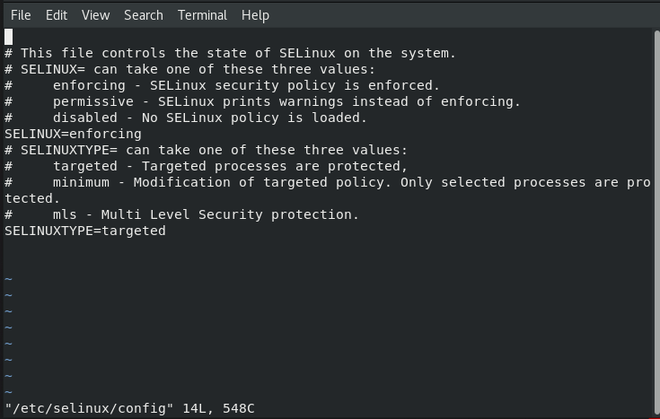Open the File menu
660x419 pixels.
pos(20,15)
